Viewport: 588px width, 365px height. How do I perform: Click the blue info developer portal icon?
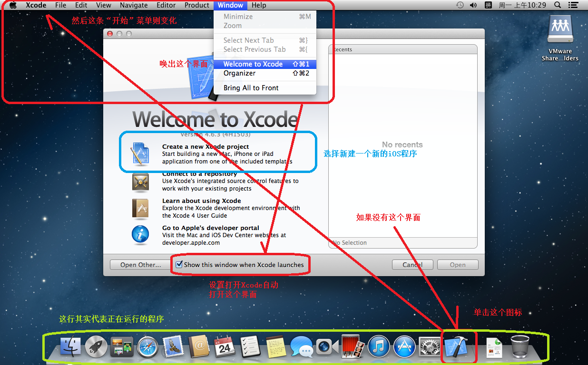pyautogui.click(x=140, y=234)
